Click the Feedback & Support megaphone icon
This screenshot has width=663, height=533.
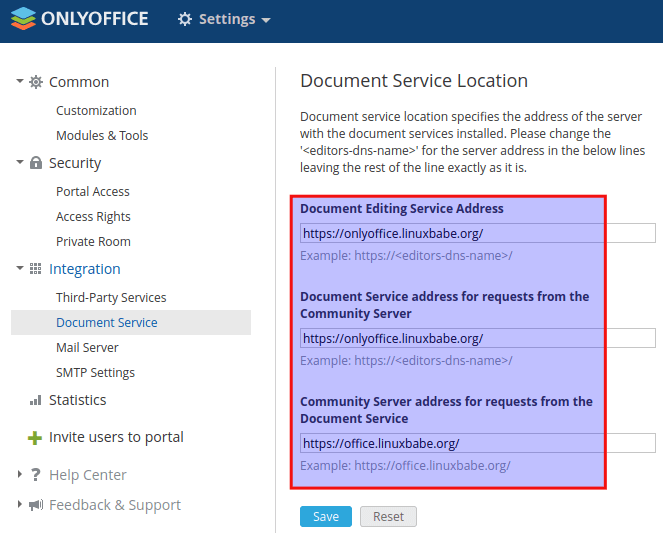tap(36, 505)
